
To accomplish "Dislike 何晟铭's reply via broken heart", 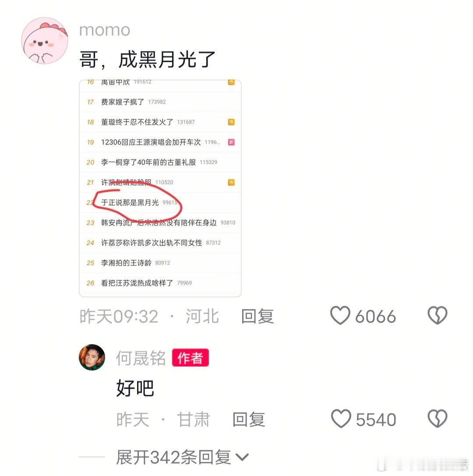I will [438, 419].
